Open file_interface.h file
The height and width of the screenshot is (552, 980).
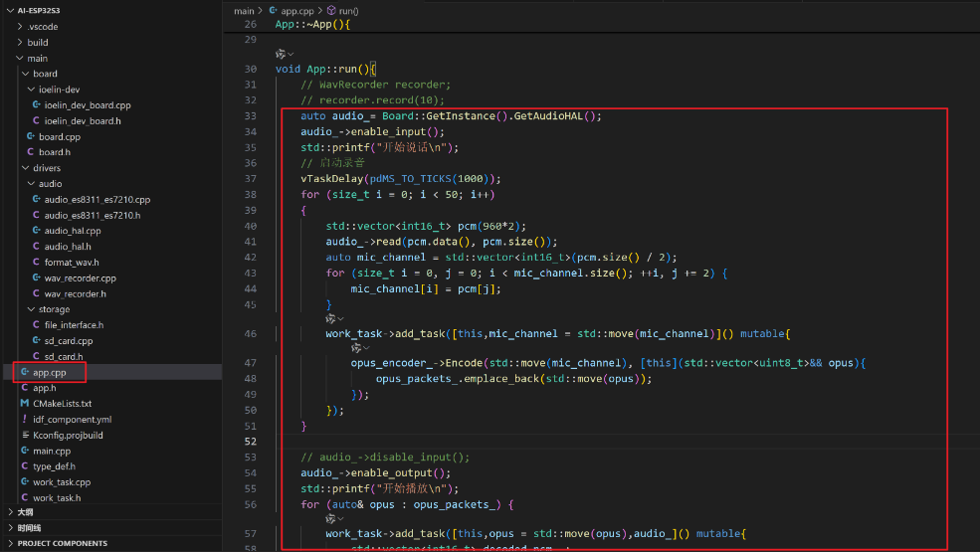tap(74, 325)
